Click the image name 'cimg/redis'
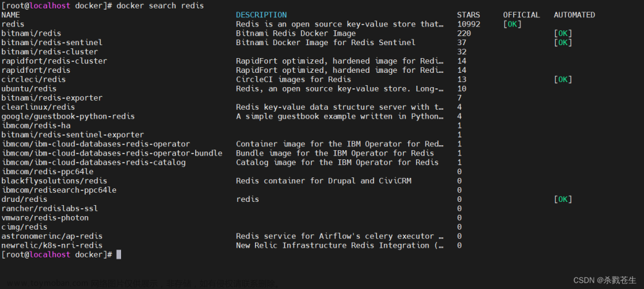The width and height of the screenshot is (644, 289). (24, 227)
